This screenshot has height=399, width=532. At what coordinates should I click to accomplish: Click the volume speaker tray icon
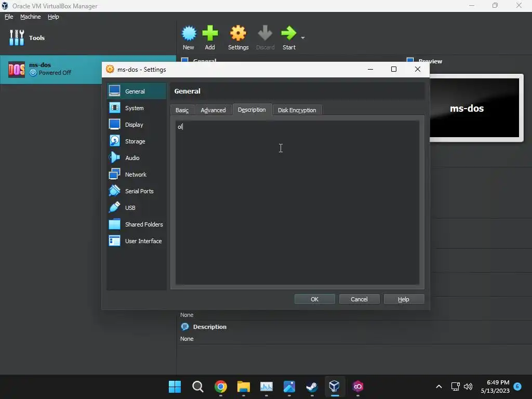point(468,387)
